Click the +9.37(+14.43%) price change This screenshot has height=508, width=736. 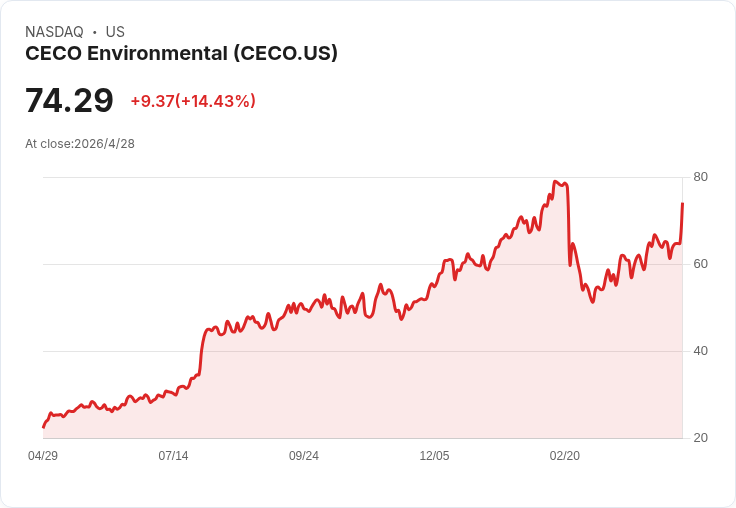(193, 101)
